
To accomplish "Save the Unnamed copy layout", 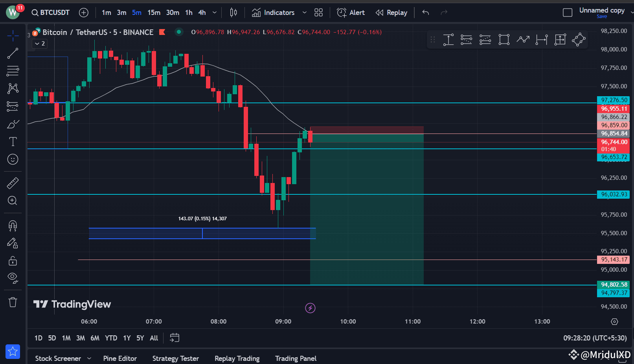I will [602, 16].
